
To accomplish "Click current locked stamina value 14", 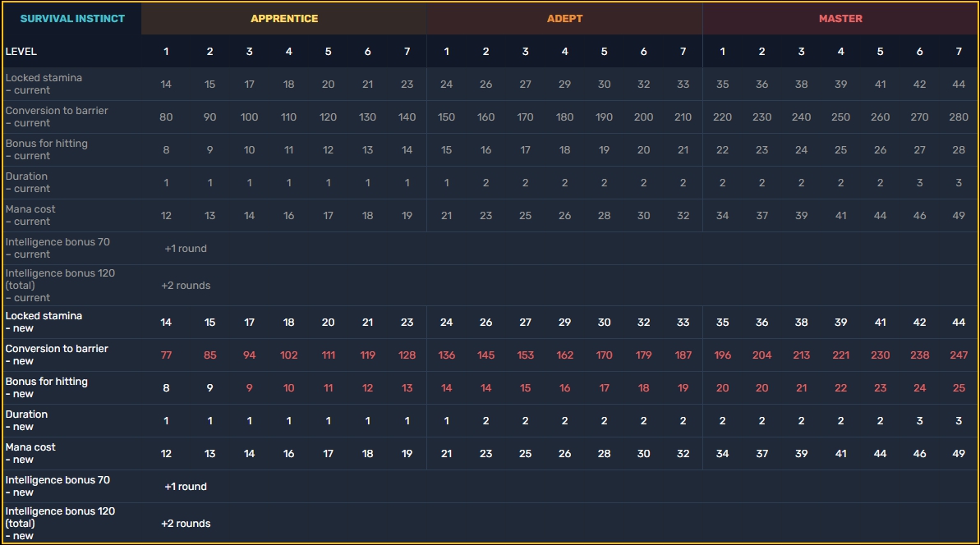I will coord(166,85).
